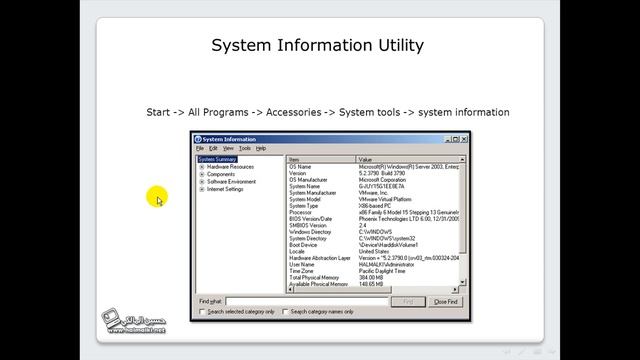
Task: Select the System Type row
Action: tap(373, 206)
